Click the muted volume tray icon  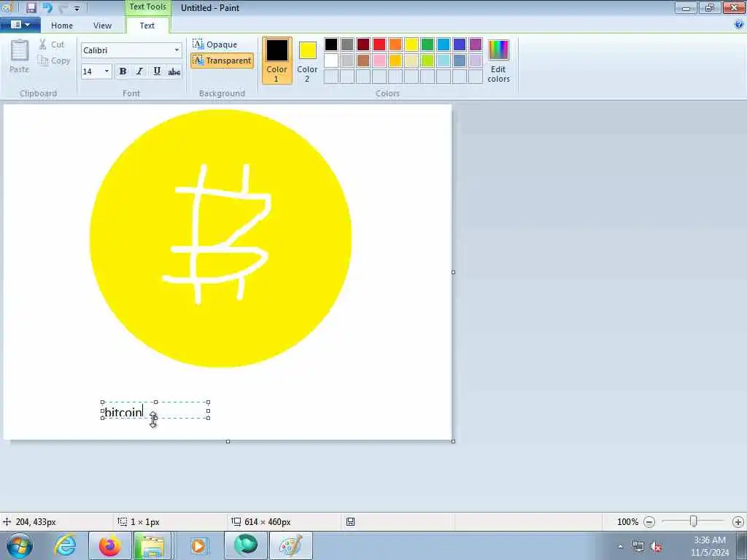[656, 547]
